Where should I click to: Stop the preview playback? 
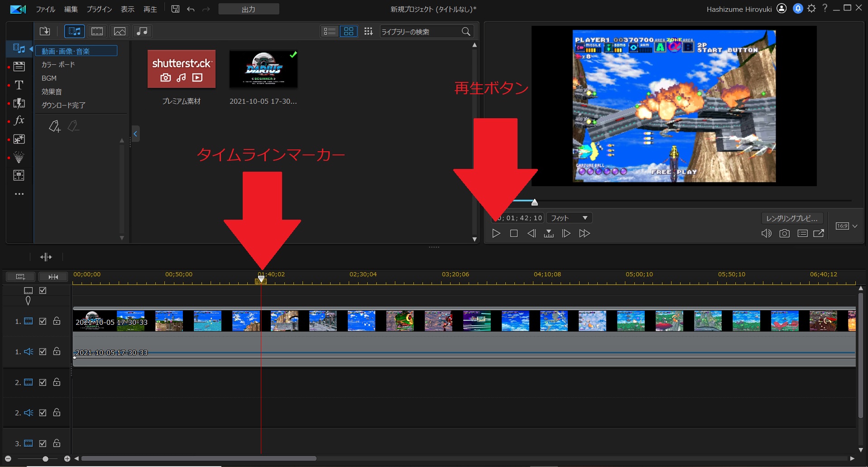[514, 233]
